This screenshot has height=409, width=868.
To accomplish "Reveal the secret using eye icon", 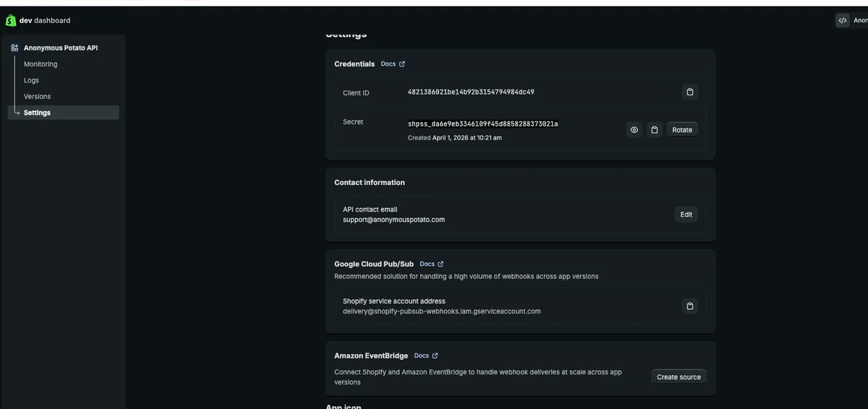I will [x=634, y=130].
